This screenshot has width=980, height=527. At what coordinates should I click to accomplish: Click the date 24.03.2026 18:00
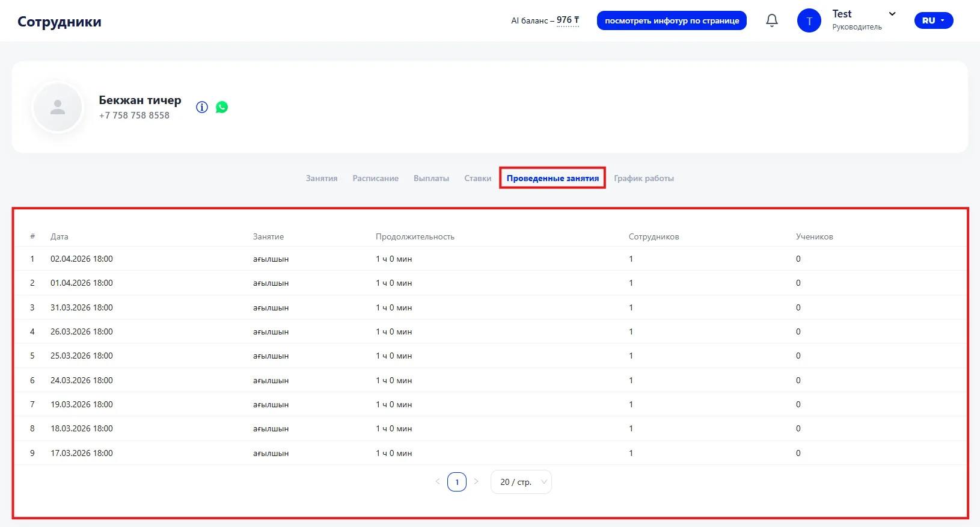[x=82, y=380]
